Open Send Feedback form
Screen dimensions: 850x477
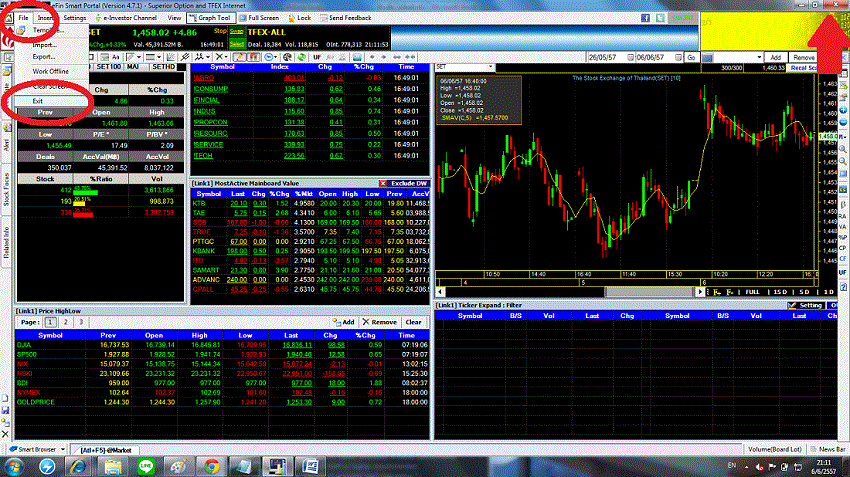pos(345,18)
